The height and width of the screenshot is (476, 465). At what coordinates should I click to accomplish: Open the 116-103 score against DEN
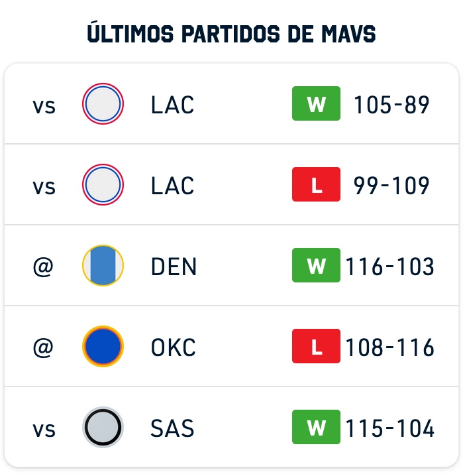[389, 267]
